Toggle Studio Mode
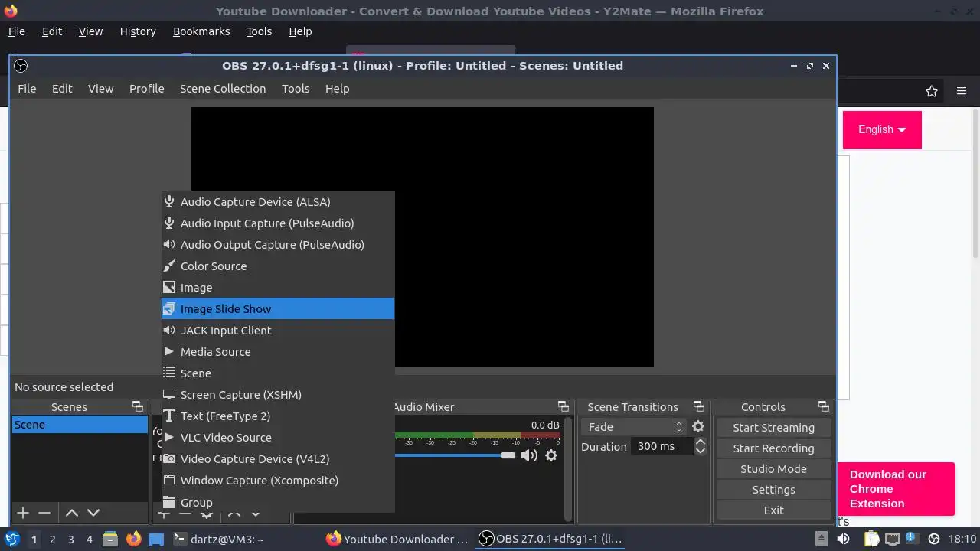Screen dimensions: 980x551 (773, 469)
